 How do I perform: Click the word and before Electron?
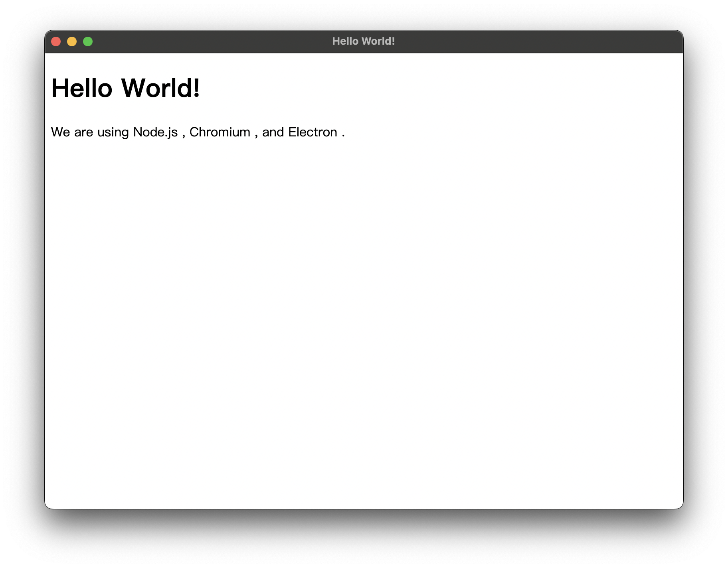(x=274, y=132)
